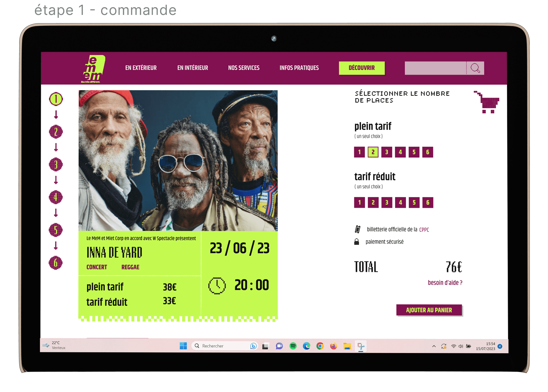Go to step 6 in the stepper

click(x=56, y=263)
